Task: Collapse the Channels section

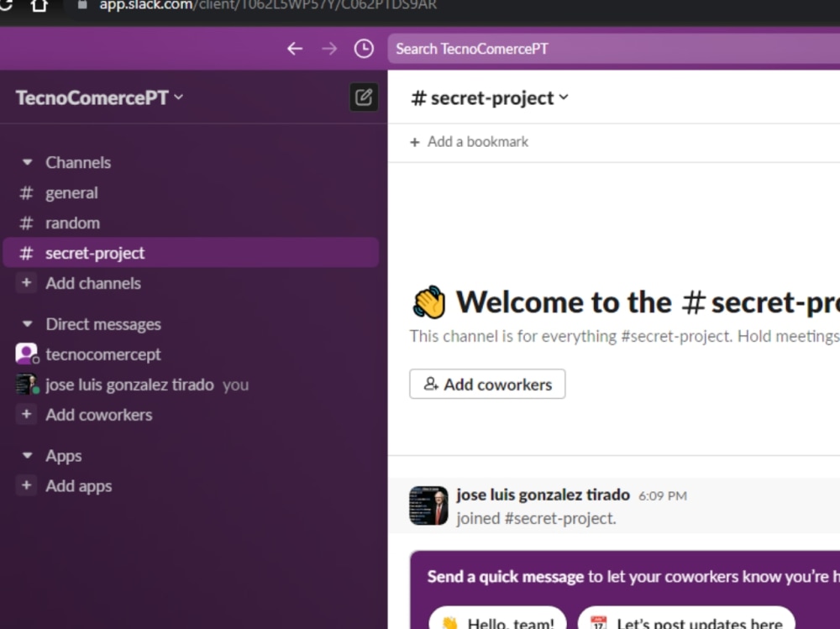Action: [x=28, y=162]
